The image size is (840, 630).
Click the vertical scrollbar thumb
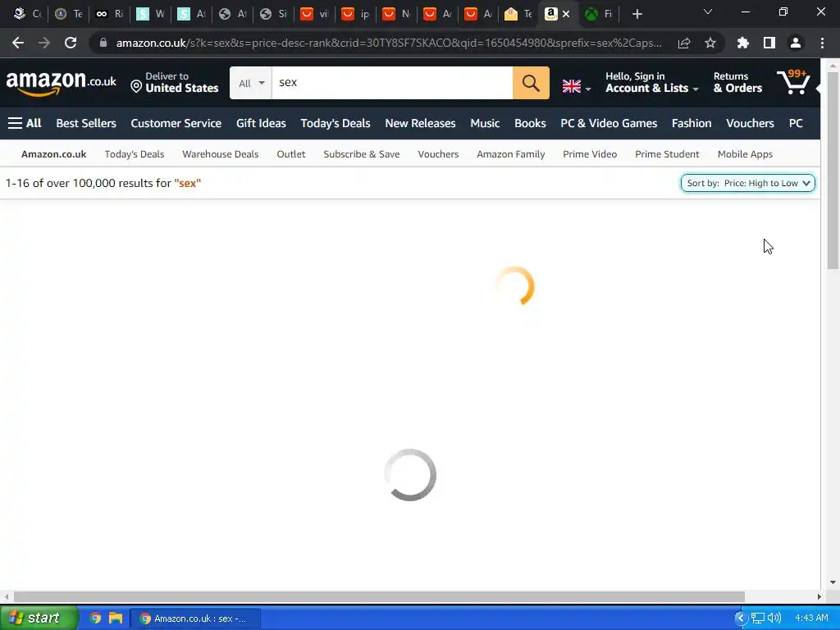tap(833, 170)
